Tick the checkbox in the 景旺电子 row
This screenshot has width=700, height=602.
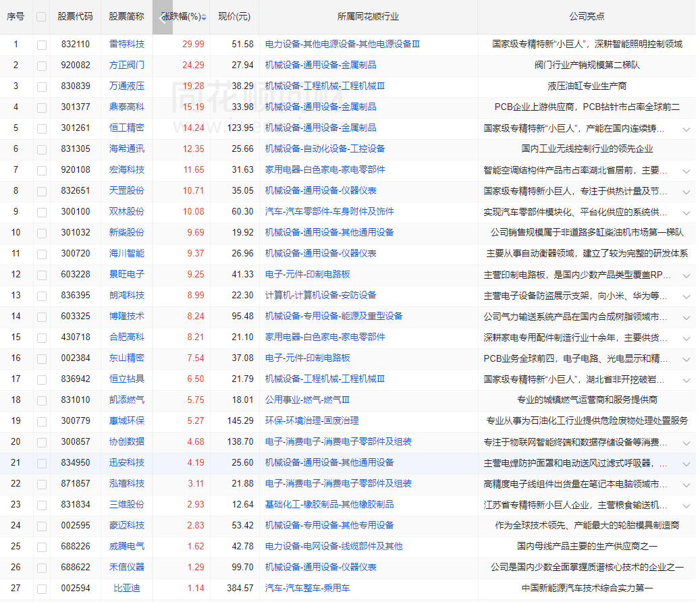pos(42,275)
